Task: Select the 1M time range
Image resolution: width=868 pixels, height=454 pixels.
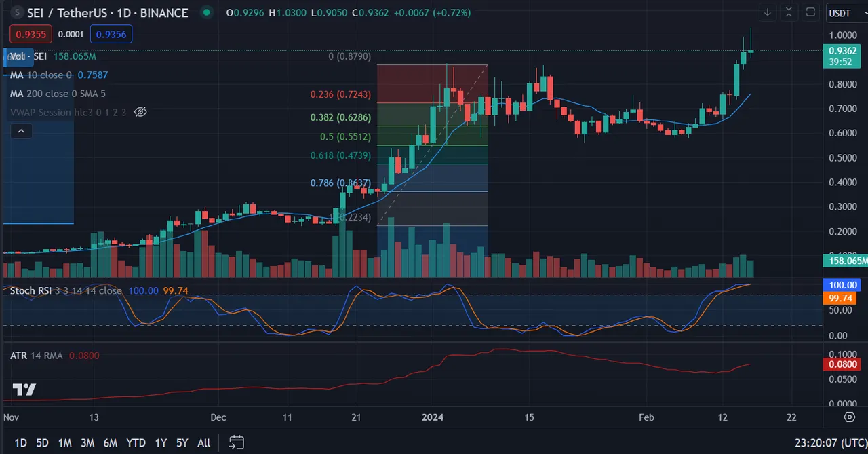Action: coord(64,443)
